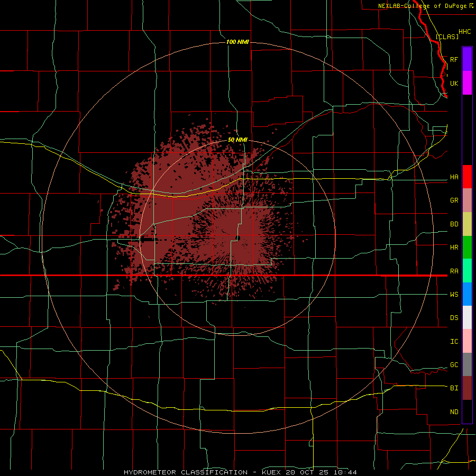Click the ND black legend swatch
Viewport: 476px width, 476px height.
tap(467, 411)
